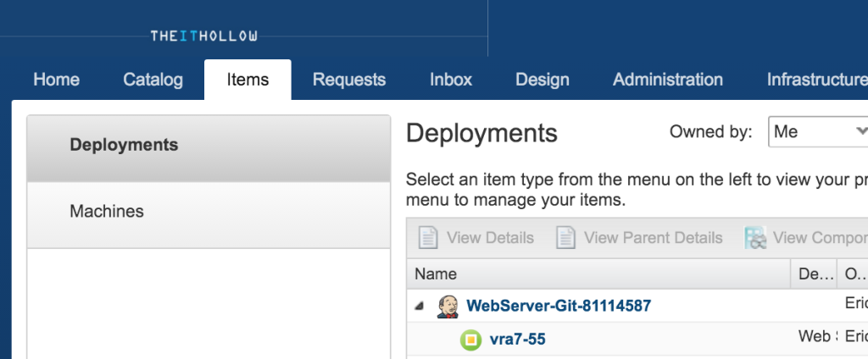Click the green machine icon beside vra7-55
868x359 pixels.
click(x=470, y=340)
